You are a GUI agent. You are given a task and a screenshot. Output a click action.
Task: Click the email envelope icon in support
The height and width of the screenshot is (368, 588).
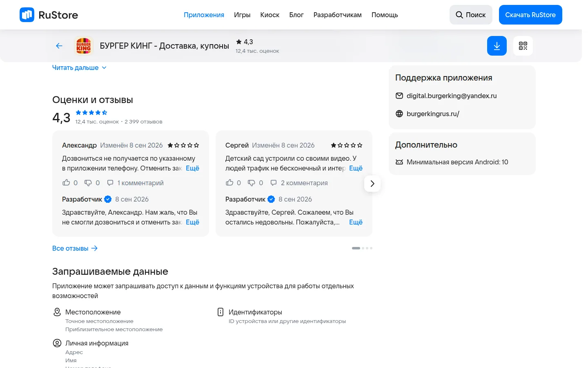click(x=399, y=96)
